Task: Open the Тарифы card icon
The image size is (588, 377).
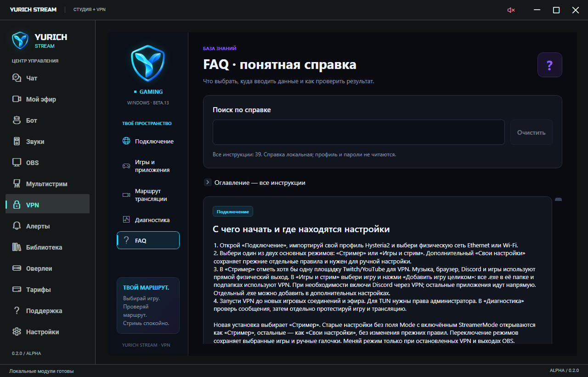Action: (17, 290)
